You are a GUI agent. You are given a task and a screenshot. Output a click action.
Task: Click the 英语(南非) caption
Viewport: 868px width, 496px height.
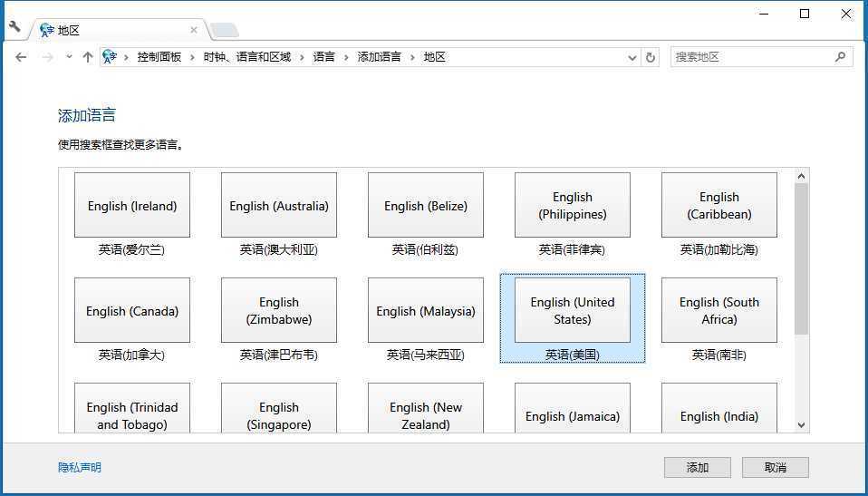click(719, 355)
